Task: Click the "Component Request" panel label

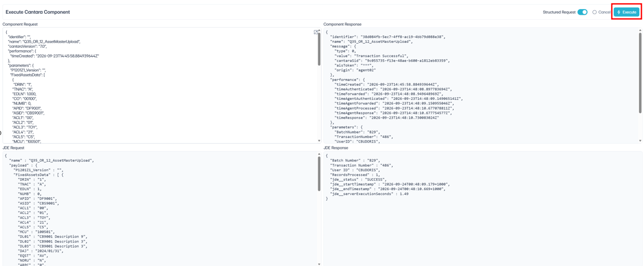Action: pos(20,24)
